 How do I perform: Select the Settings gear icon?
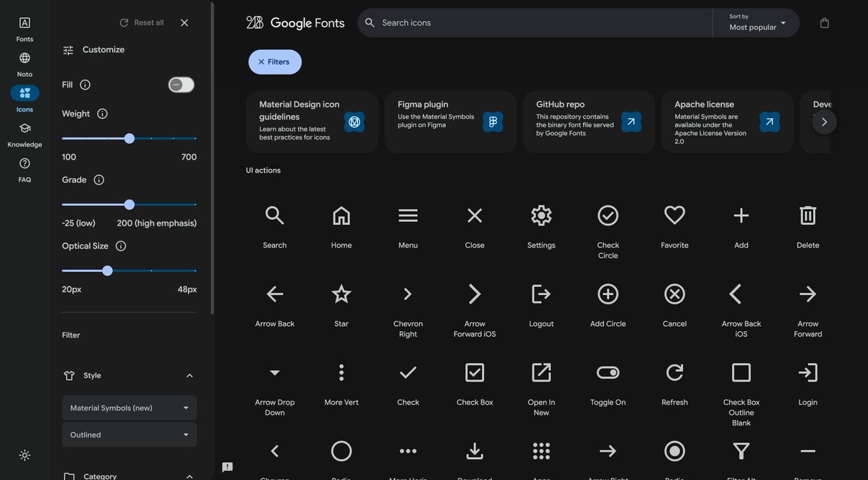541,215
